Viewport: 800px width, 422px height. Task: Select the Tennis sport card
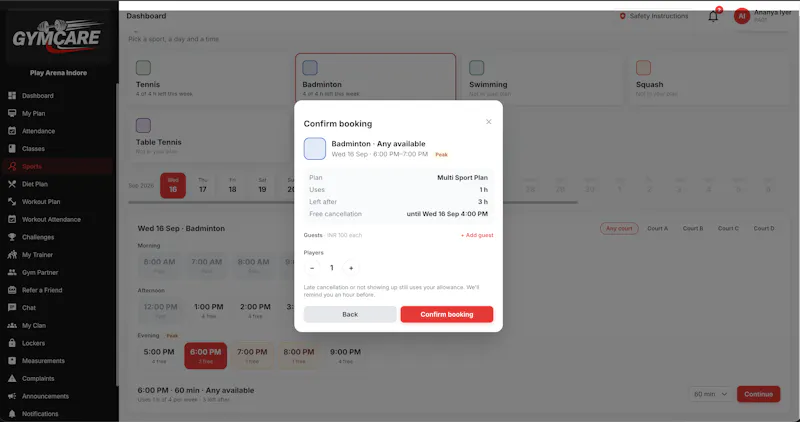[x=209, y=79]
